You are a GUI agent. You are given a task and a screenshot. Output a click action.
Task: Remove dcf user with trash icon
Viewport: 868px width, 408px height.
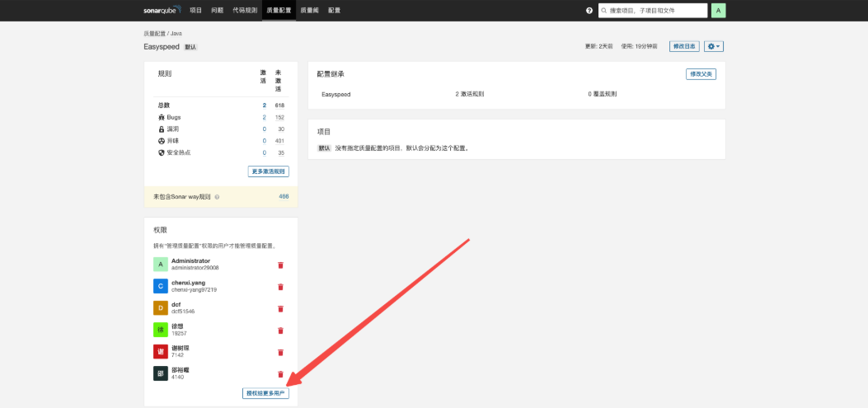point(280,308)
